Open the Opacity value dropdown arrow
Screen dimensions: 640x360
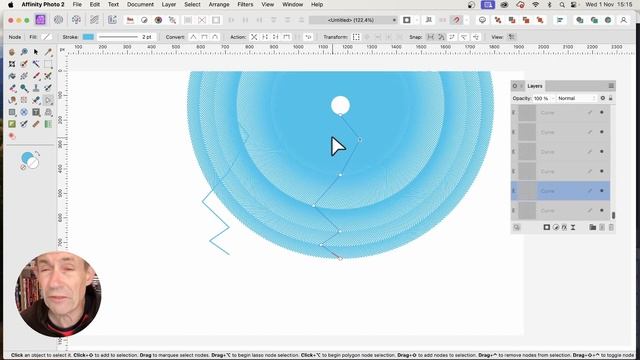pos(553,98)
